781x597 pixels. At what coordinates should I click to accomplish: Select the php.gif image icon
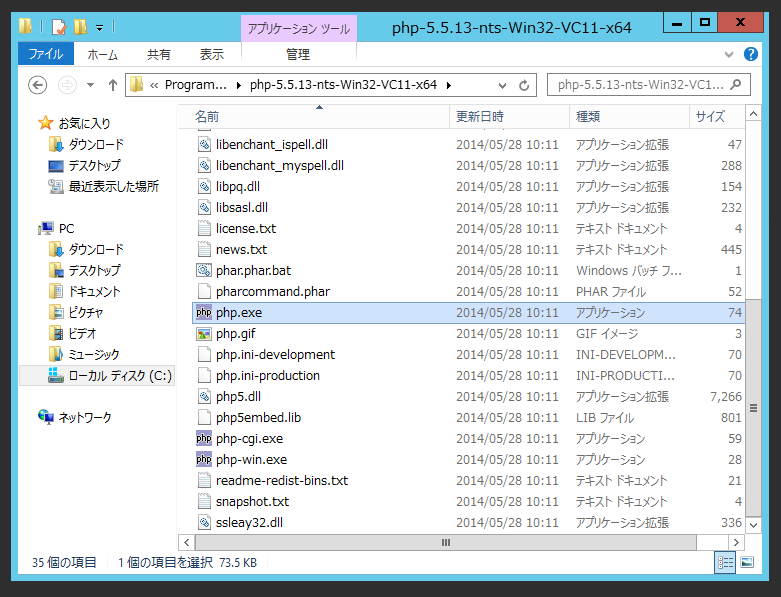click(x=204, y=334)
